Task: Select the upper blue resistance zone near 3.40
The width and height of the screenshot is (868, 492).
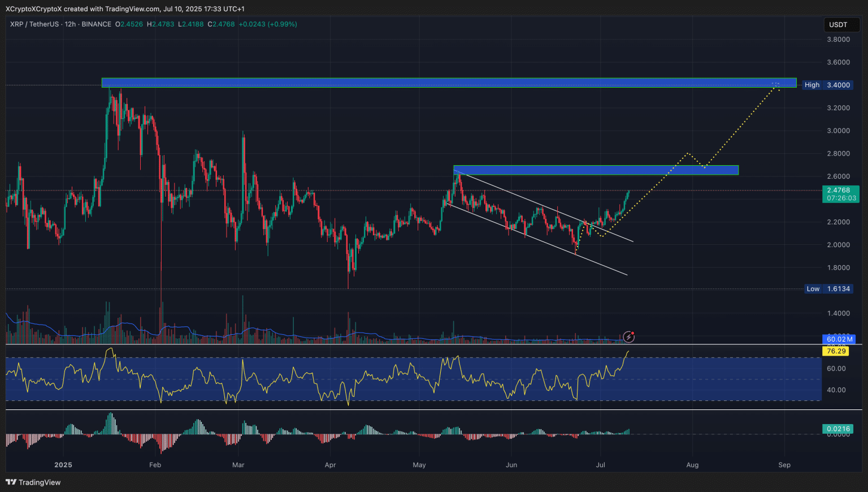Action: (x=449, y=83)
